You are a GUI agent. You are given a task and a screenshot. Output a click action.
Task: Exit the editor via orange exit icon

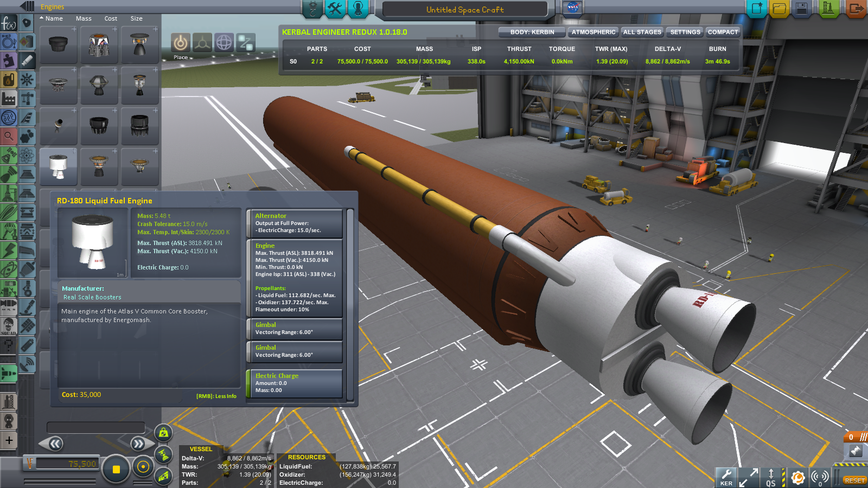(856, 9)
